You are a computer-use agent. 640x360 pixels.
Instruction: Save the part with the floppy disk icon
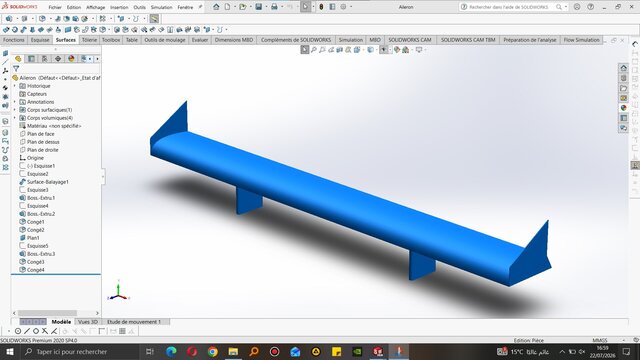pos(258,7)
